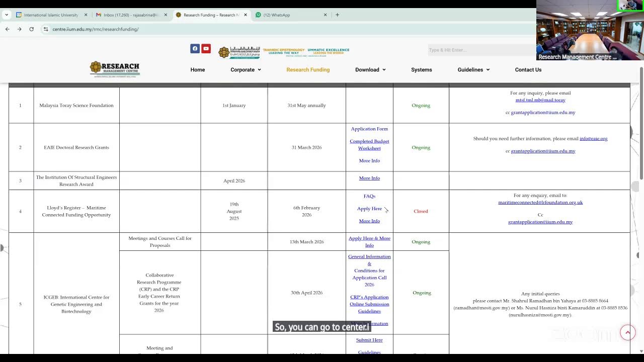
Task: Click the Research Management Centre logo
Action: pyautogui.click(x=115, y=69)
